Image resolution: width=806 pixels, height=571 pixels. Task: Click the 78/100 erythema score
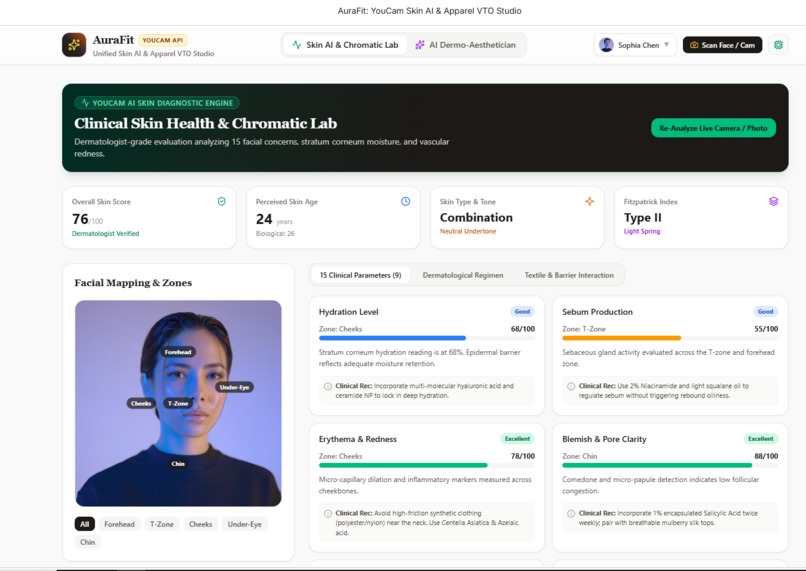click(523, 456)
